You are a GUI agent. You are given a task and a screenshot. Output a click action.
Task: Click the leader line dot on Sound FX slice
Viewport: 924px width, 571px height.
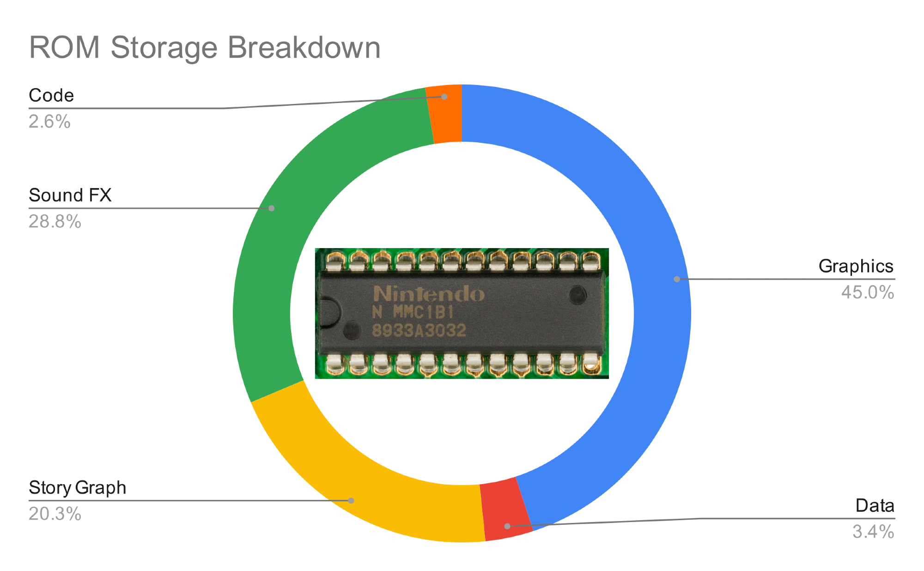pyautogui.click(x=272, y=208)
